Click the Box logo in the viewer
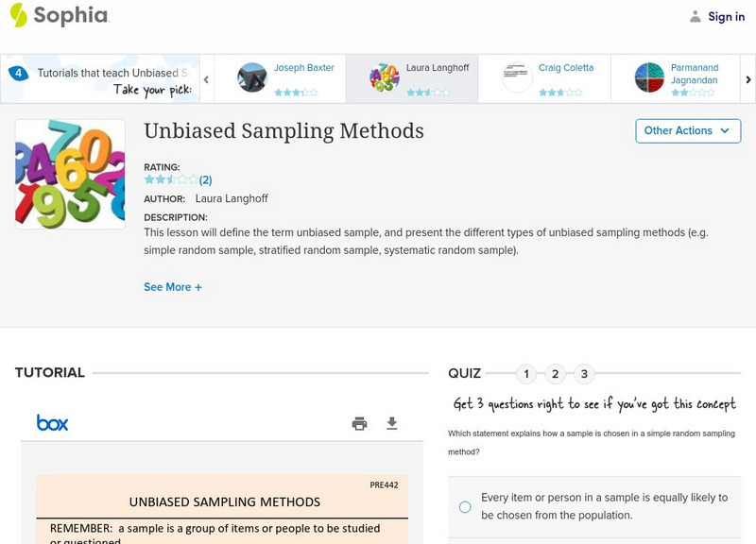 52,423
